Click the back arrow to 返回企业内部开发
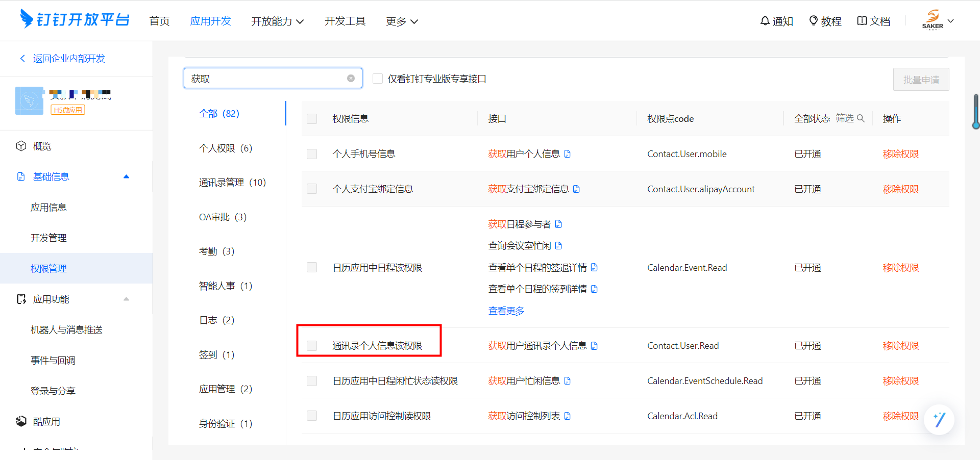 click(22, 58)
